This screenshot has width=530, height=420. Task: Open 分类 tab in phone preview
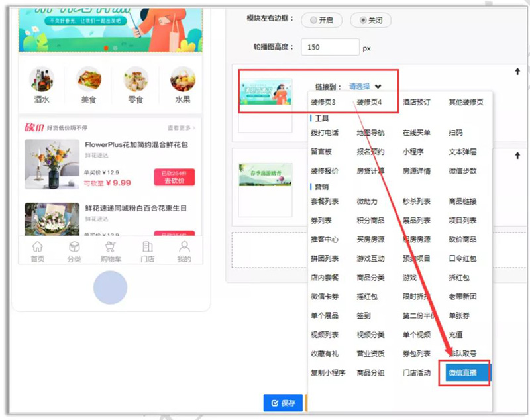click(x=74, y=252)
